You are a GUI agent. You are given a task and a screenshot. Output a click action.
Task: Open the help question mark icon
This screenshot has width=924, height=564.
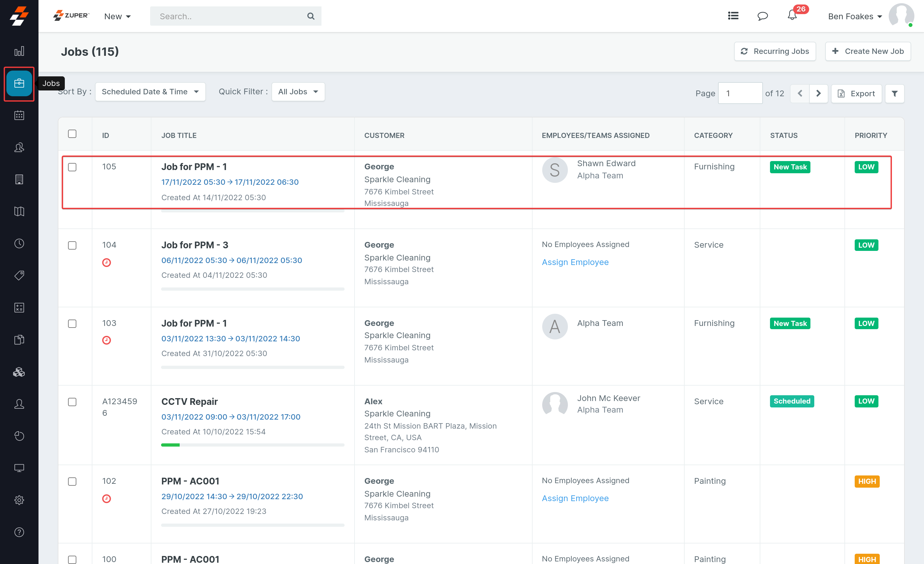pyautogui.click(x=19, y=532)
